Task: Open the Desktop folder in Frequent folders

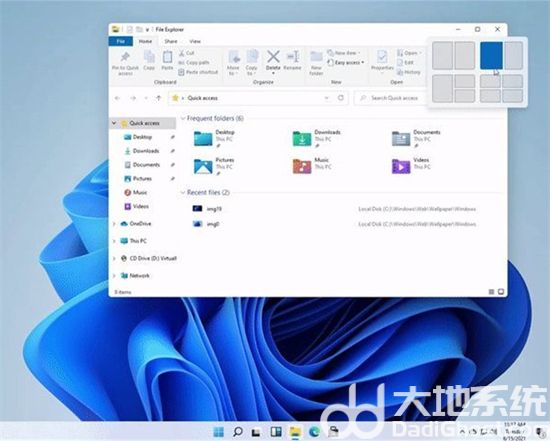Action: click(x=214, y=138)
